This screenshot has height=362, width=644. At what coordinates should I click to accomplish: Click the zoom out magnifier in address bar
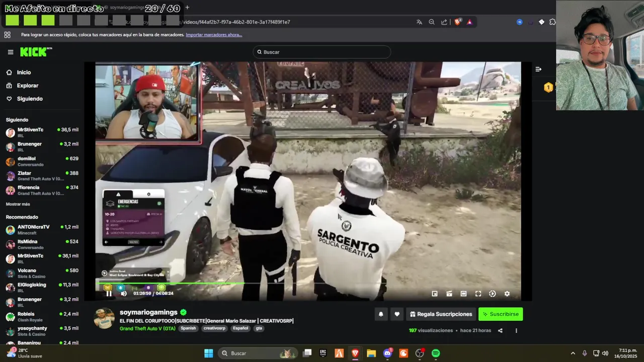click(x=432, y=22)
